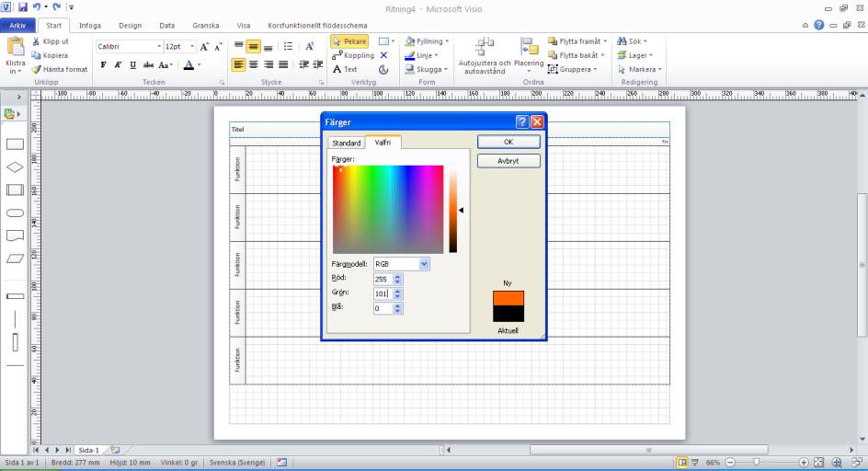Toggle bold F formatting
This screenshot has width=868, height=471.
(x=104, y=64)
